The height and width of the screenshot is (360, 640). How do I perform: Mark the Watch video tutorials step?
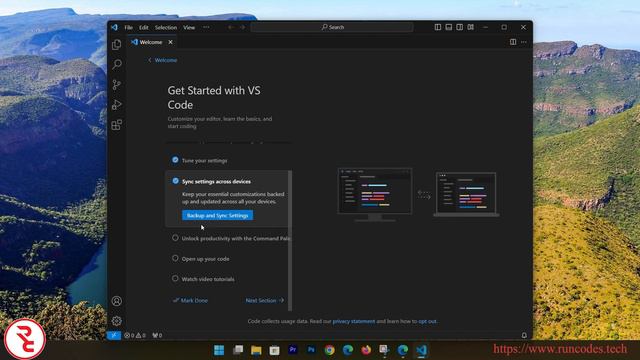coord(175,278)
